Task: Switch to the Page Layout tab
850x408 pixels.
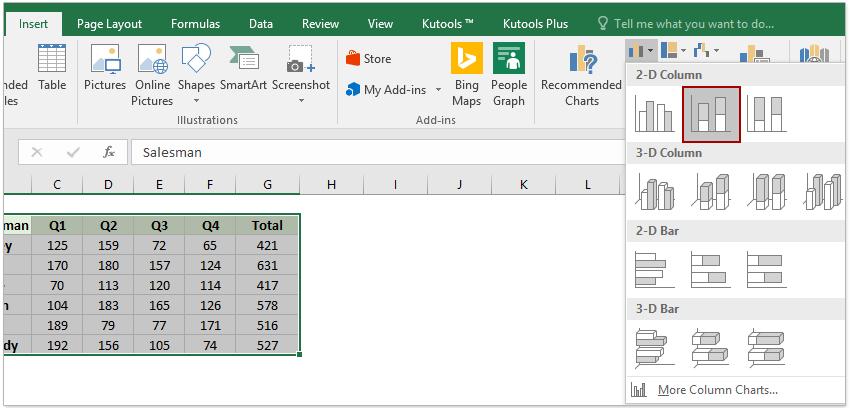Action: coord(109,23)
